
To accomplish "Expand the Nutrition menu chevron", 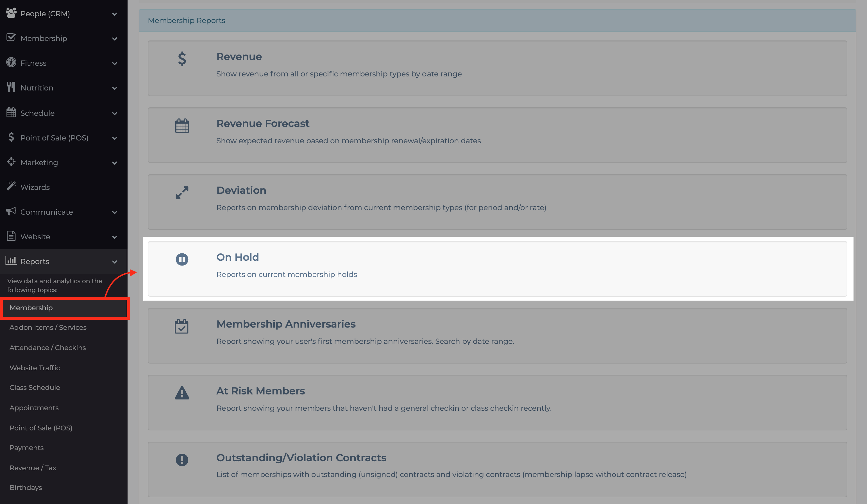I will pyautogui.click(x=115, y=88).
